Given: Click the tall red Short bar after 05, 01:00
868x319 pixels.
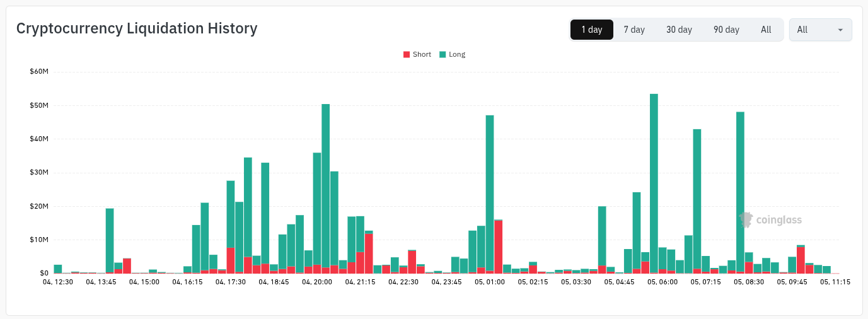Looking at the screenshot, I should tap(499, 246).
